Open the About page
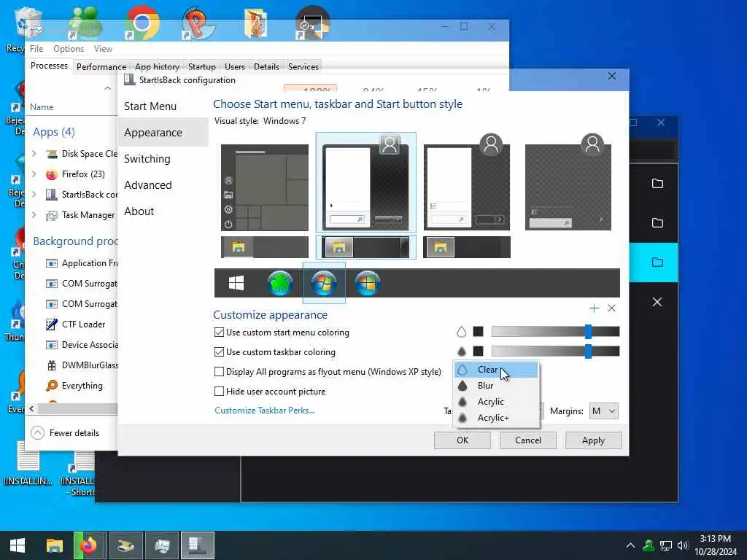The height and width of the screenshot is (560, 747). click(139, 211)
